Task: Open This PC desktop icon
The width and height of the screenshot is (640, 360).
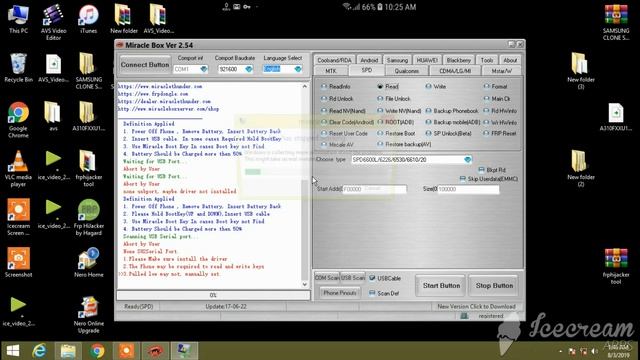Action: coord(18,19)
